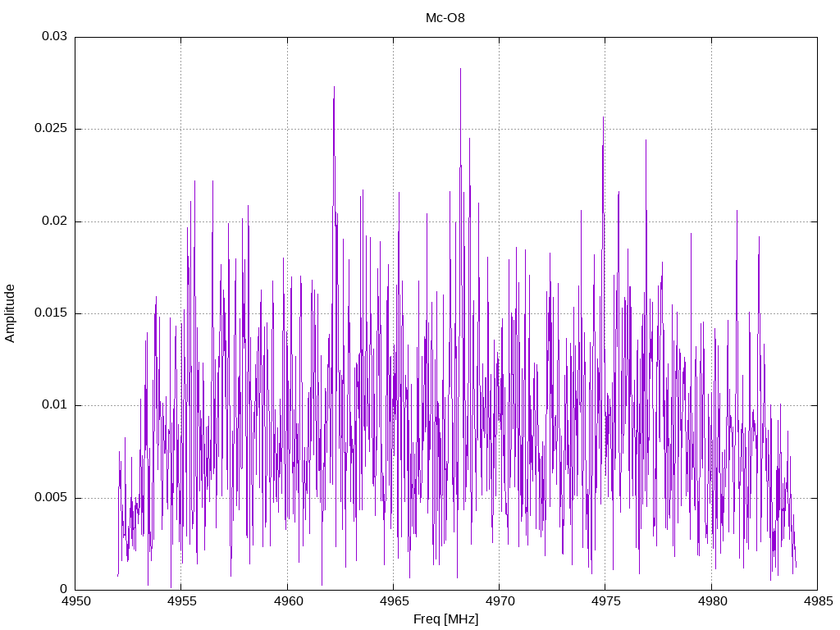
Task: Click the y-axis tick label 0
Action: pos(64,589)
